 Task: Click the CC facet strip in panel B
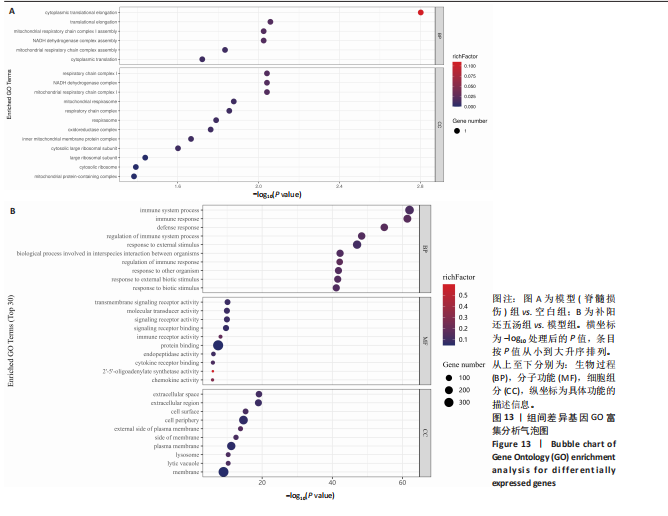(x=425, y=432)
